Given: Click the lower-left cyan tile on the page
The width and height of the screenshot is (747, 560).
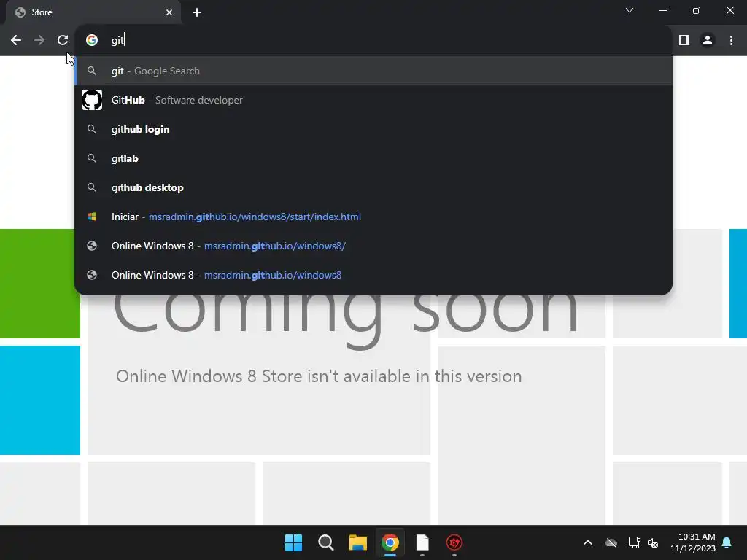Looking at the screenshot, I should [40, 400].
